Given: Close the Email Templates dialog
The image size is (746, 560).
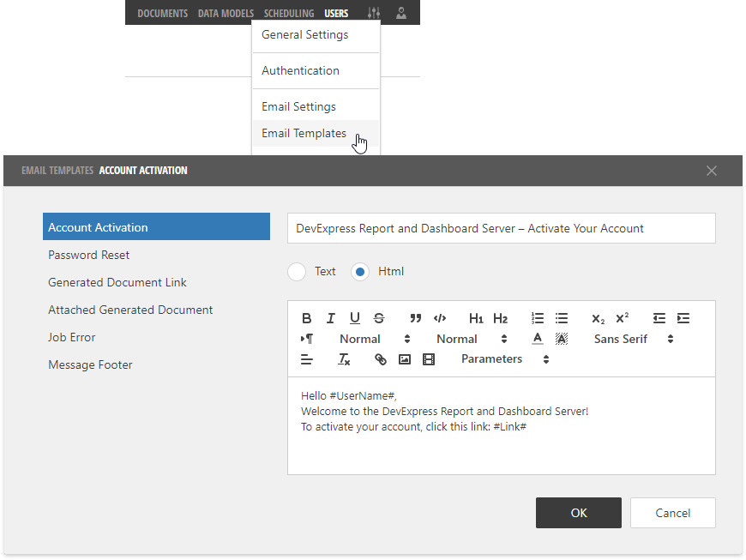Looking at the screenshot, I should click(711, 171).
